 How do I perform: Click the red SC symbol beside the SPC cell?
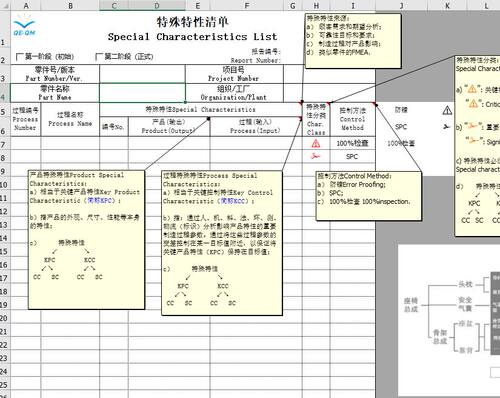(x=315, y=156)
